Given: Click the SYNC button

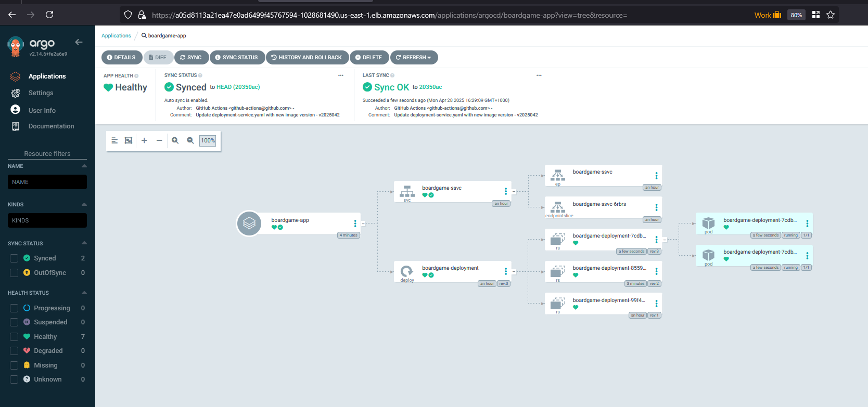Looking at the screenshot, I should pos(191,57).
